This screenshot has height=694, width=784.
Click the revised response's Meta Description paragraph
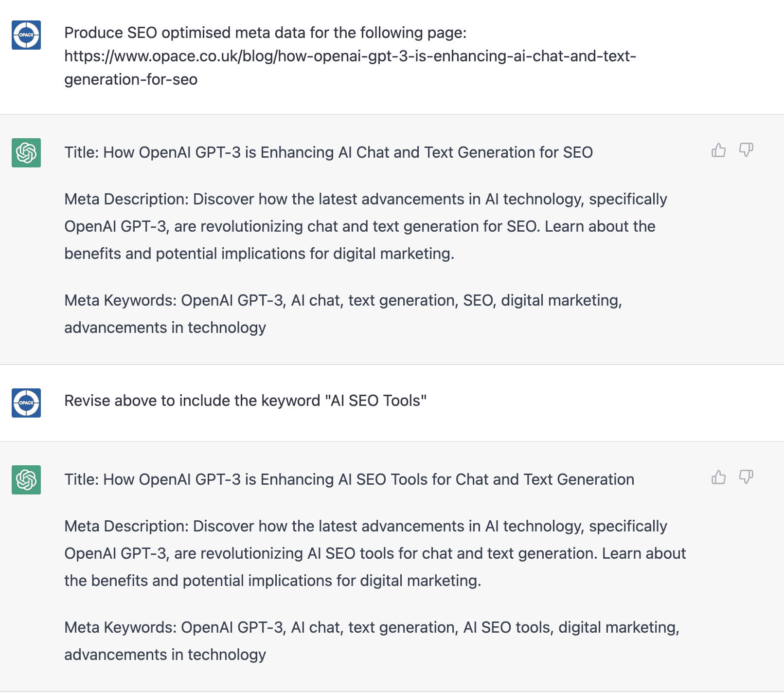coord(374,554)
